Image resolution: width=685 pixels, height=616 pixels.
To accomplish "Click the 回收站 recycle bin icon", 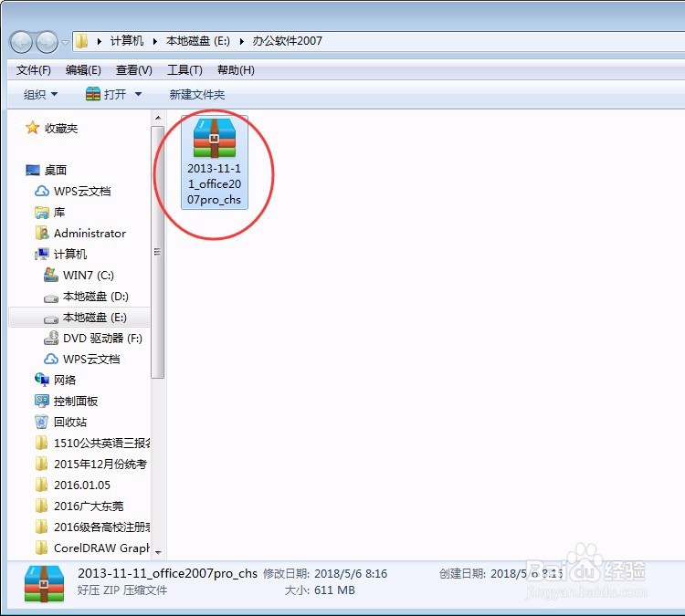I will (41, 422).
